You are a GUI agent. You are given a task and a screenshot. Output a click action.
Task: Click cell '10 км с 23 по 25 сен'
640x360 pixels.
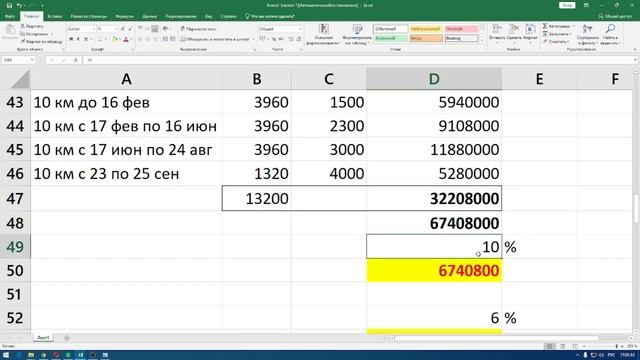pyautogui.click(x=126, y=174)
